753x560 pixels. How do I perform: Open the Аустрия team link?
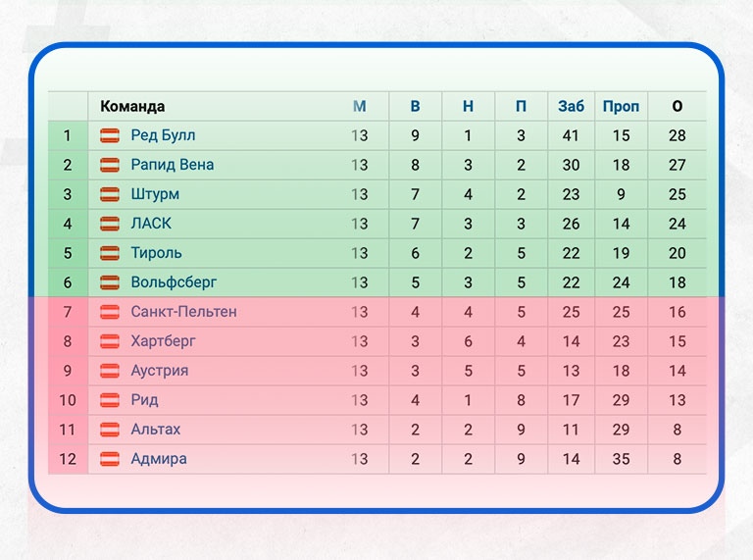pyautogui.click(x=159, y=371)
